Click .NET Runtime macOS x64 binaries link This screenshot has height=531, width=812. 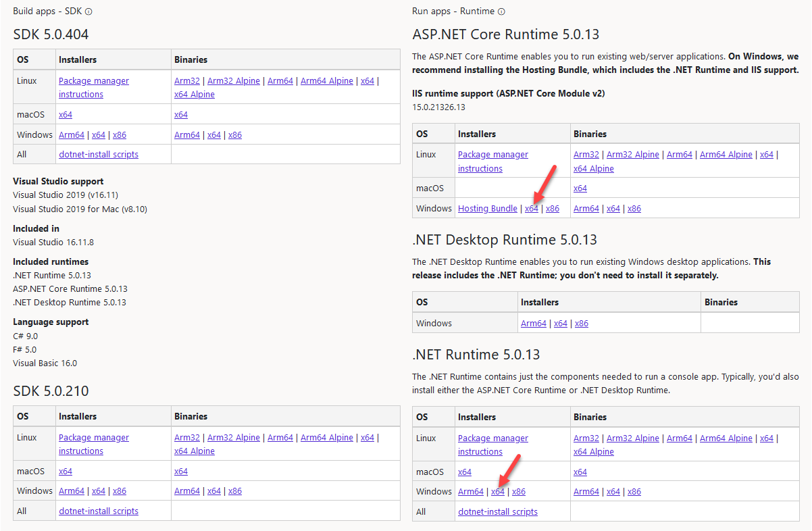(x=580, y=472)
